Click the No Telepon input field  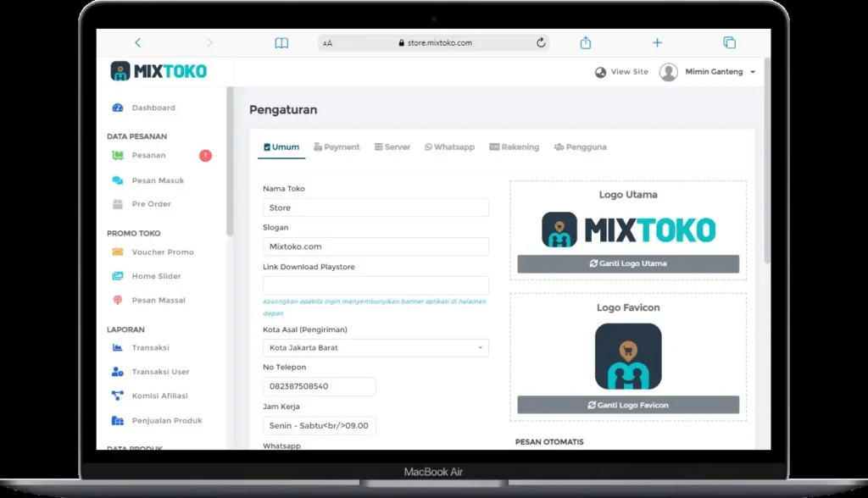(x=319, y=386)
